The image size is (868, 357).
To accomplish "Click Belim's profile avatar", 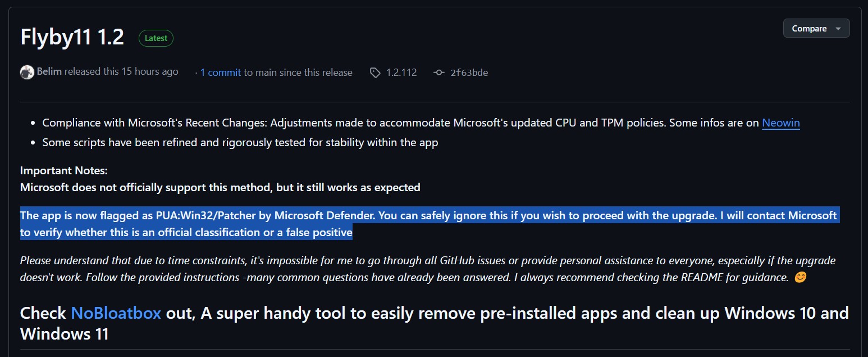I will click(27, 72).
